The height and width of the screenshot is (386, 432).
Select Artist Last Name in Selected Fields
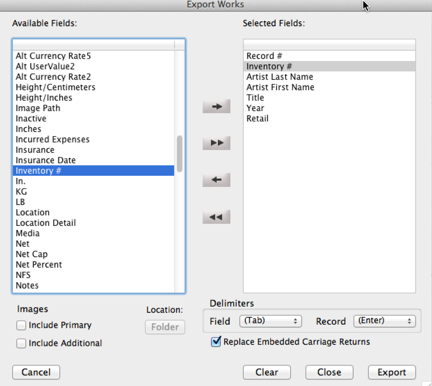coord(329,77)
